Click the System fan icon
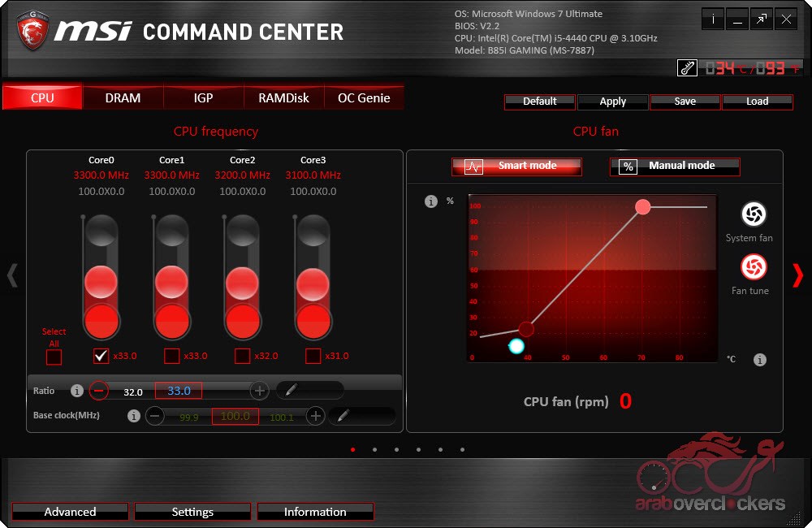 pyautogui.click(x=754, y=214)
